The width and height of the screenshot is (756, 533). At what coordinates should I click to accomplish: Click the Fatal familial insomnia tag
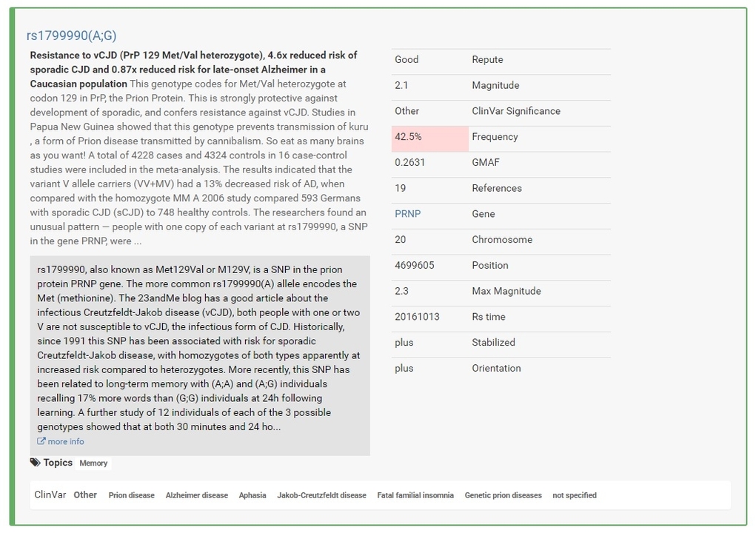click(x=415, y=495)
